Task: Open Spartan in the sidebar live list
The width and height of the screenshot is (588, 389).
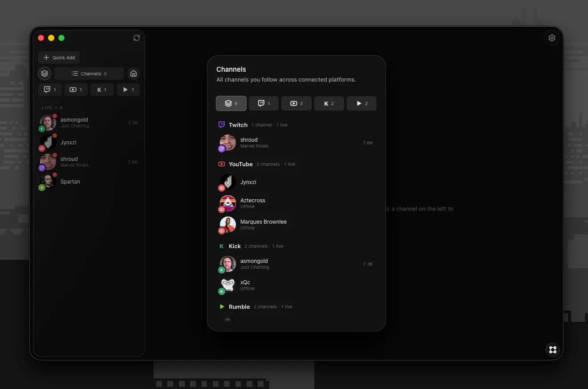Action: click(x=89, y=182)
